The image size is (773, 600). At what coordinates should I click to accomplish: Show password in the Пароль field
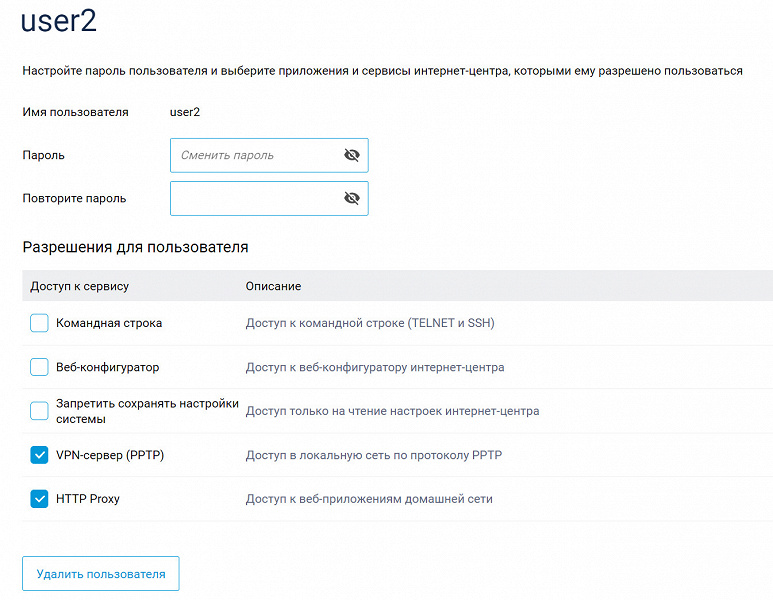point(351,155)
